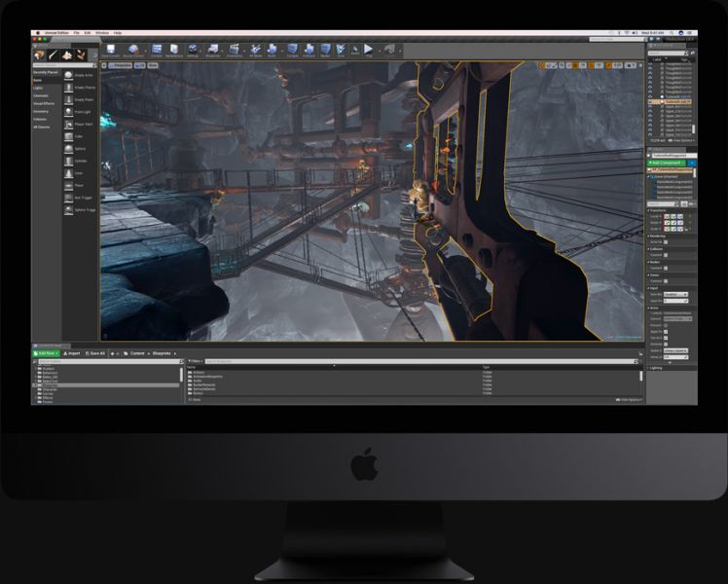The width and height of the screenshot is (728, 584).
Task: Click the Launch toolbar icon
Action: pyautogui.click(x=390, y=49)
